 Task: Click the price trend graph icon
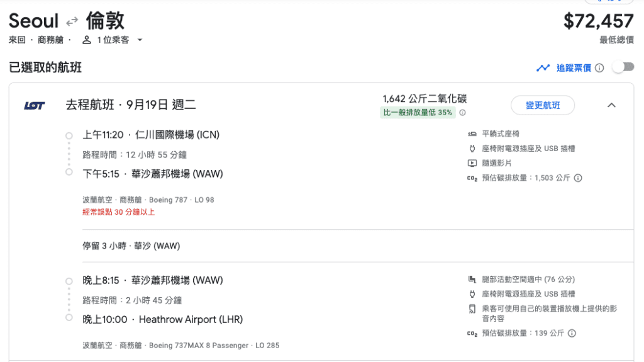point(543,68)
